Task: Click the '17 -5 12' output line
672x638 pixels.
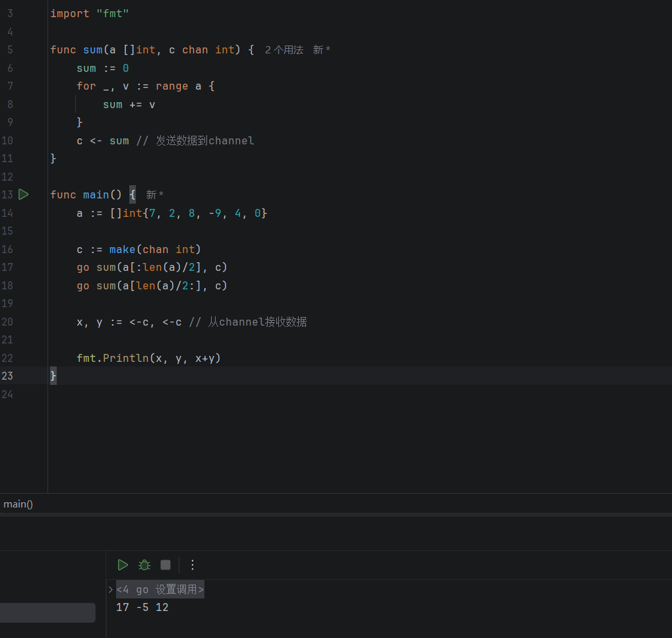Action: pyautogui.click(x=142, y=607)
